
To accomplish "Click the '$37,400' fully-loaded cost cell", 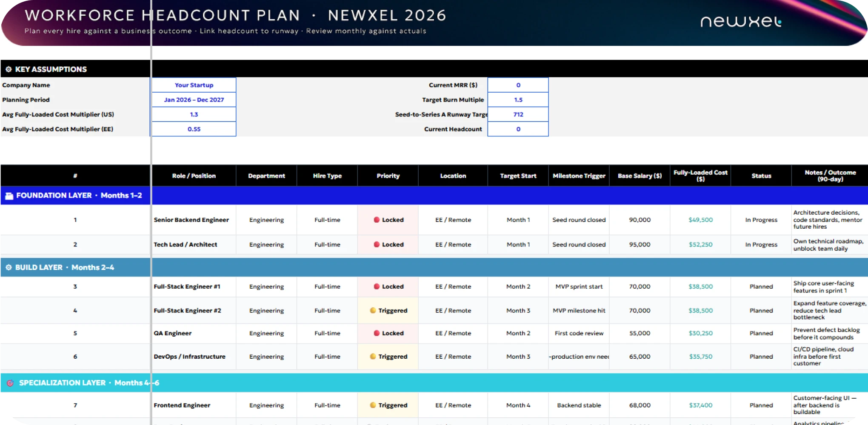I will pyautogui.click(x=701, y=405).
